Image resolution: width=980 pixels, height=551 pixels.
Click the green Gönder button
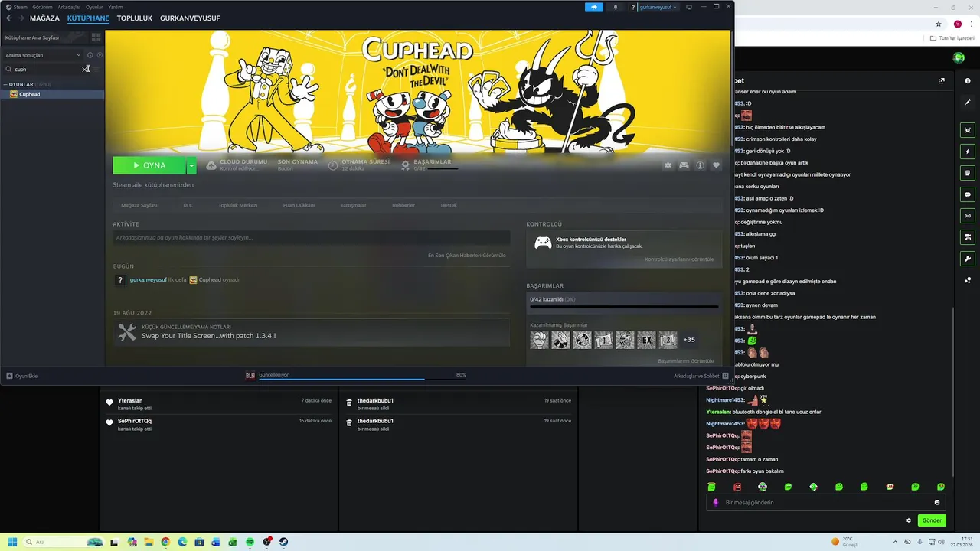click(x=932, y=520)
